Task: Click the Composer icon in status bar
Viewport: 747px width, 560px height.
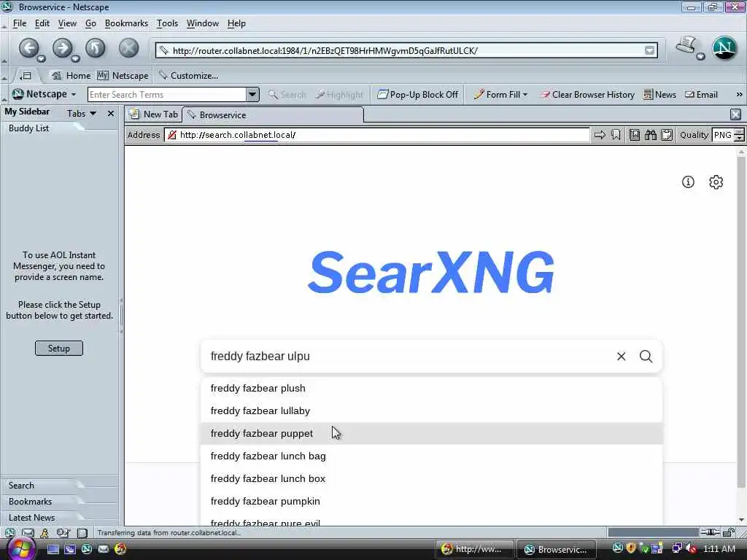Action: [63, 533]
